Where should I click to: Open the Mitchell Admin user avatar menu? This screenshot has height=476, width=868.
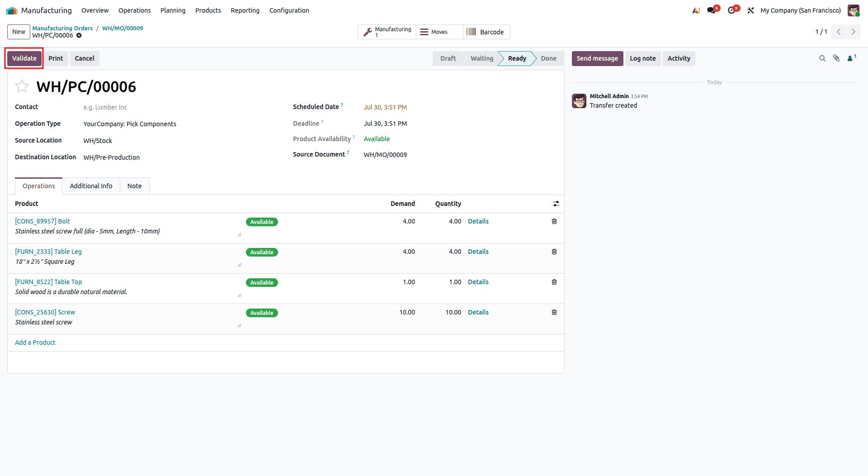tap(854, 10)
